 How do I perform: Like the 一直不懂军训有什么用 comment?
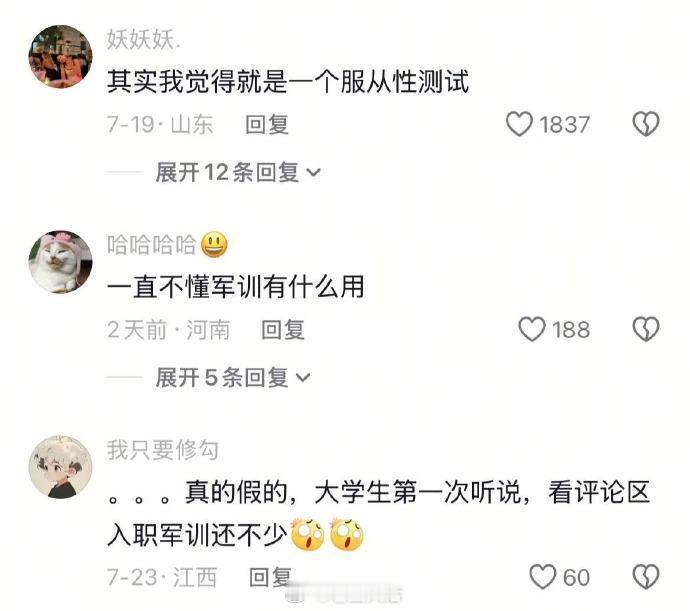pos(532,330)
